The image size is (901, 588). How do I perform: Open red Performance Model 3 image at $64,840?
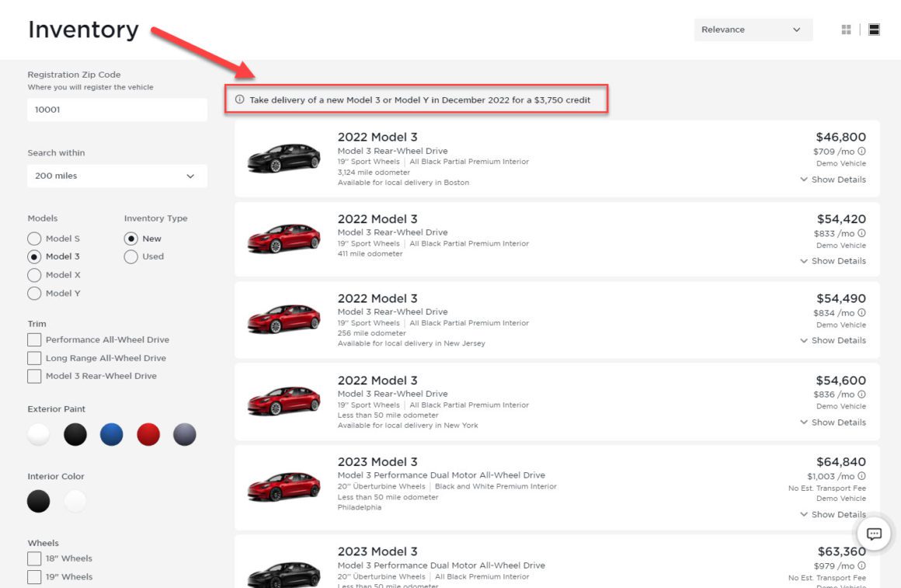click(x=284, y=487)
